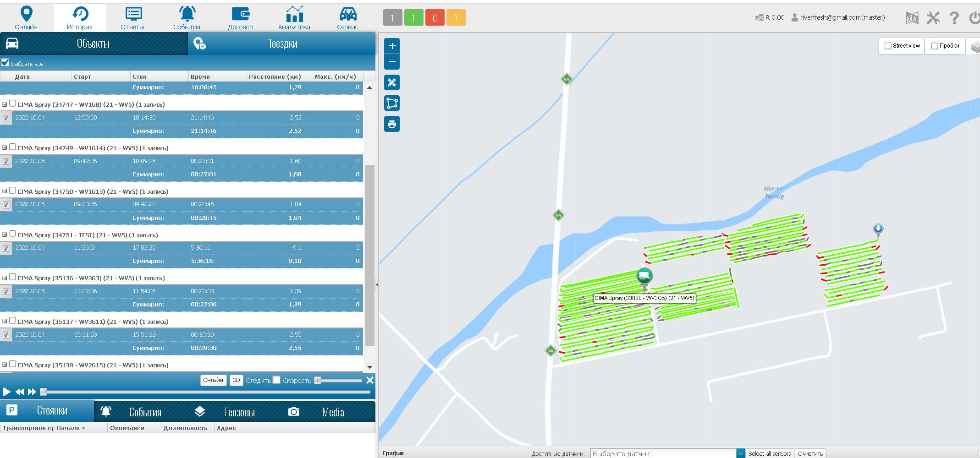Collapse the CIMA Spray 34751 TEST group
The image size is (980, 458).
(x=5, y=234)
